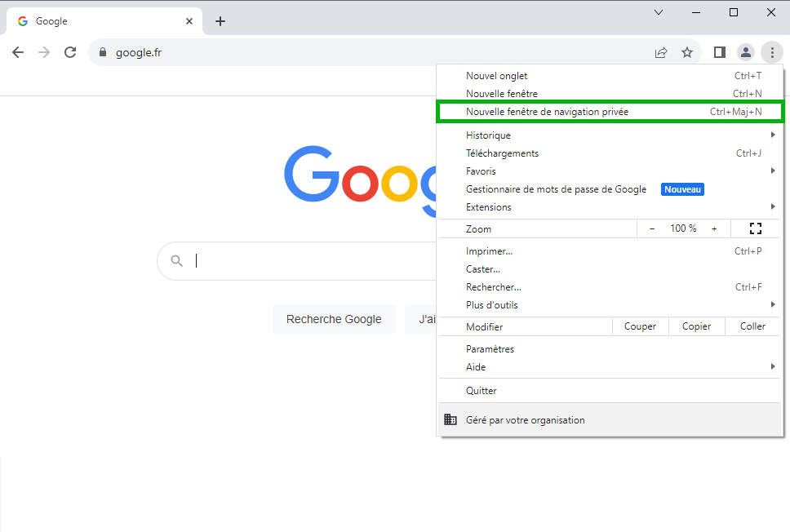Reload the page with the refresh icon
The image size is (790, 532).
pos(70,52)
